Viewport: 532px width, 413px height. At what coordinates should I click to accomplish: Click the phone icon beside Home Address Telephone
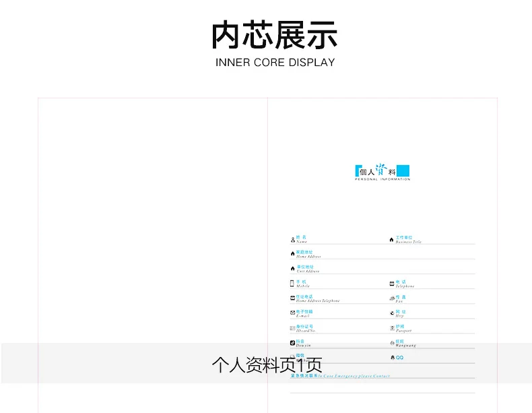(292, 298)
